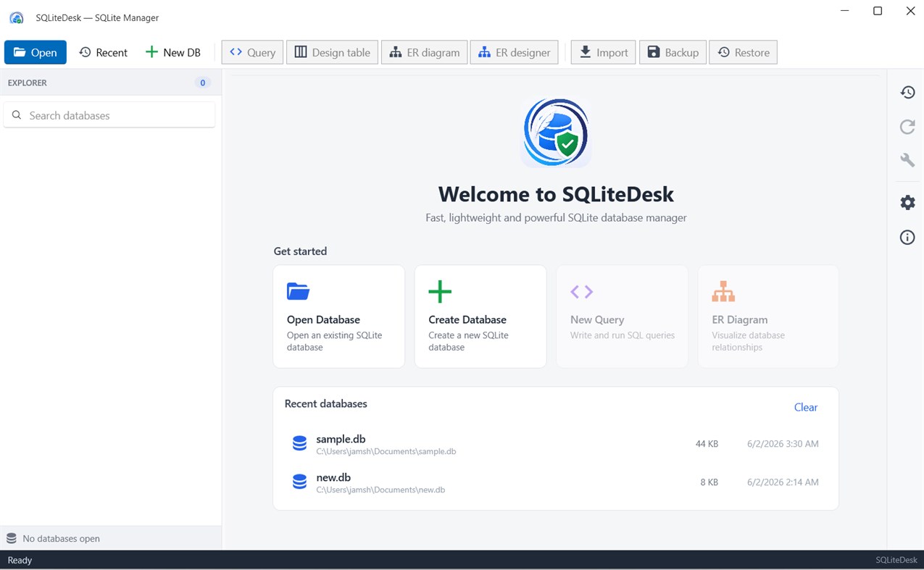924x570 pixels.
Task: Launch the ER designer toolbar button
Action: [515, 52]
